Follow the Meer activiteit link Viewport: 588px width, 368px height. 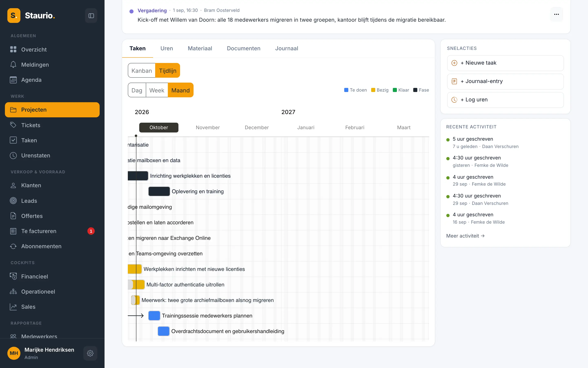pos(465,236)
